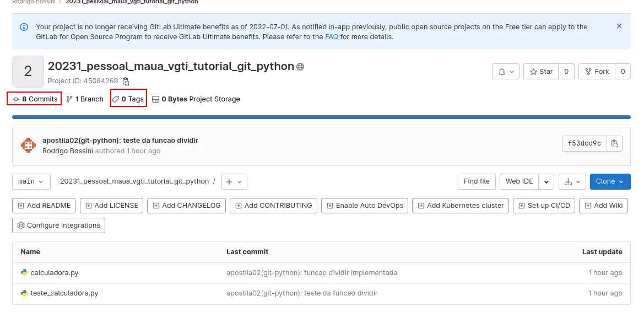This screenshot has height=317, width=644.
Task: Open Rodrigo Bossini's commit avatar
Action: pos(28,146)
